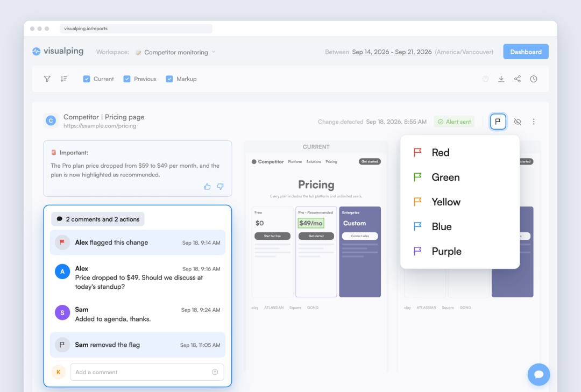
Task: Select the Sep 18, 9:16 AM timestamp
Action: pyautogui.click(x=201, y=269)
